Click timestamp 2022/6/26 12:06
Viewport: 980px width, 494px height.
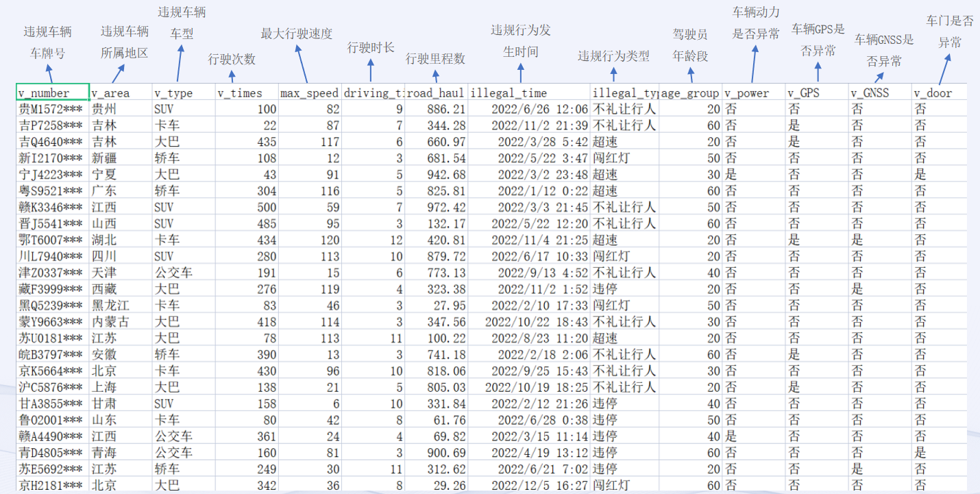(x=529, y=109)
